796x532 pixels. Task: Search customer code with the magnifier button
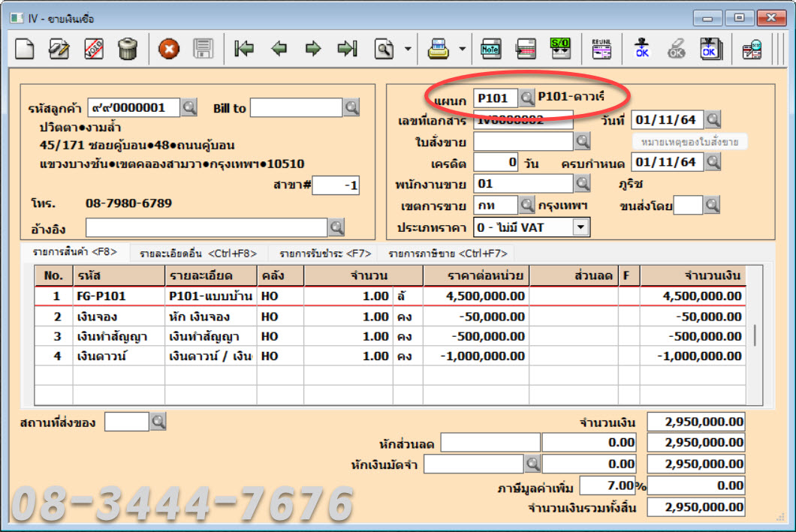coord(189,107)
